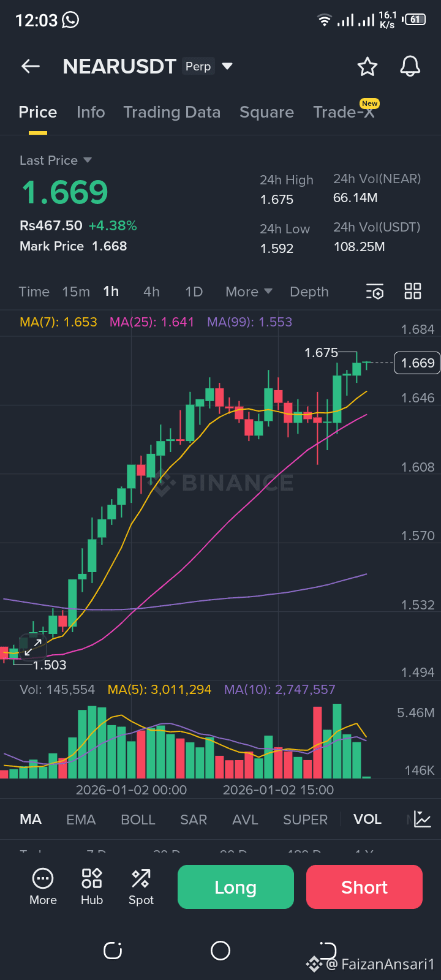
Task: Tap the MA(25): 1.641 legend label
Action: [152, 322]
